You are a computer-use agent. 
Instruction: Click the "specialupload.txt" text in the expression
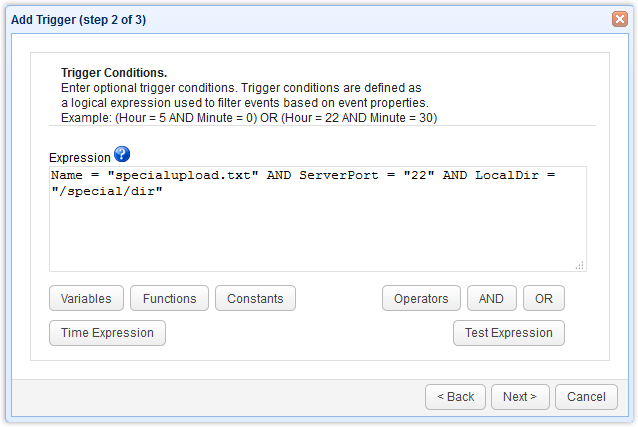(x=184, y=176)
